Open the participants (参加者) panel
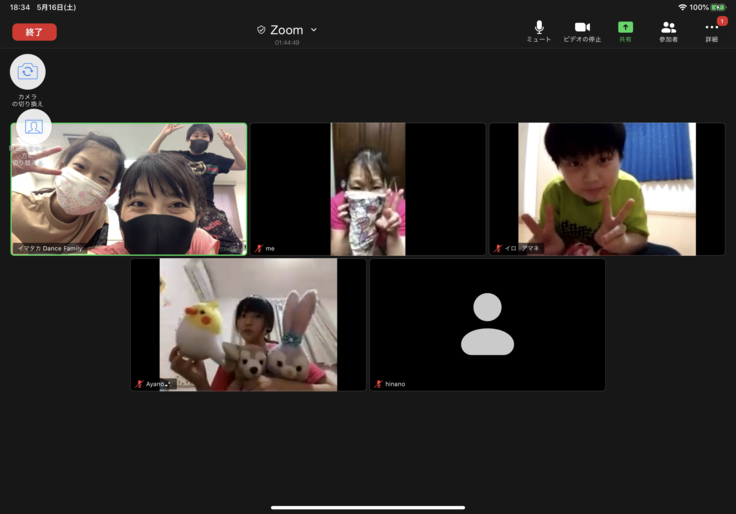 [x=668, y=31]
